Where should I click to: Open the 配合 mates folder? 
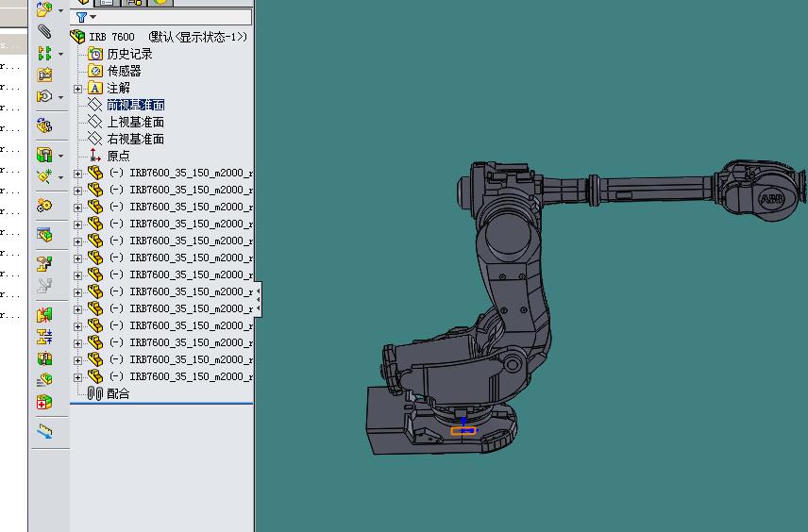point(118,393)
